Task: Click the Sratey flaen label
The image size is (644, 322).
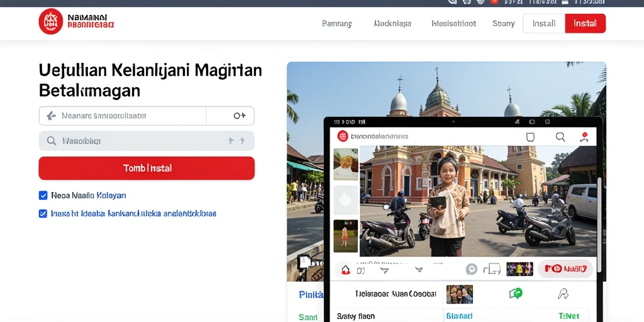Action: (356, 316)
